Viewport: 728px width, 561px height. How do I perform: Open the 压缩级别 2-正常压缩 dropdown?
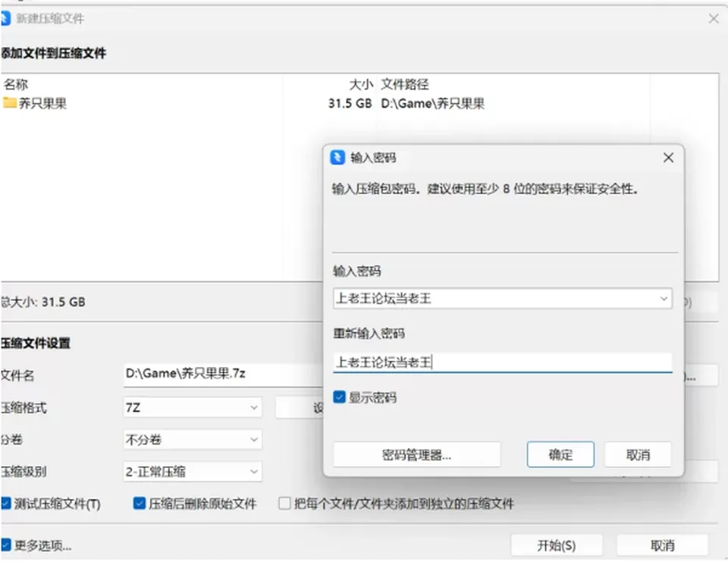[x=193, y=472]
